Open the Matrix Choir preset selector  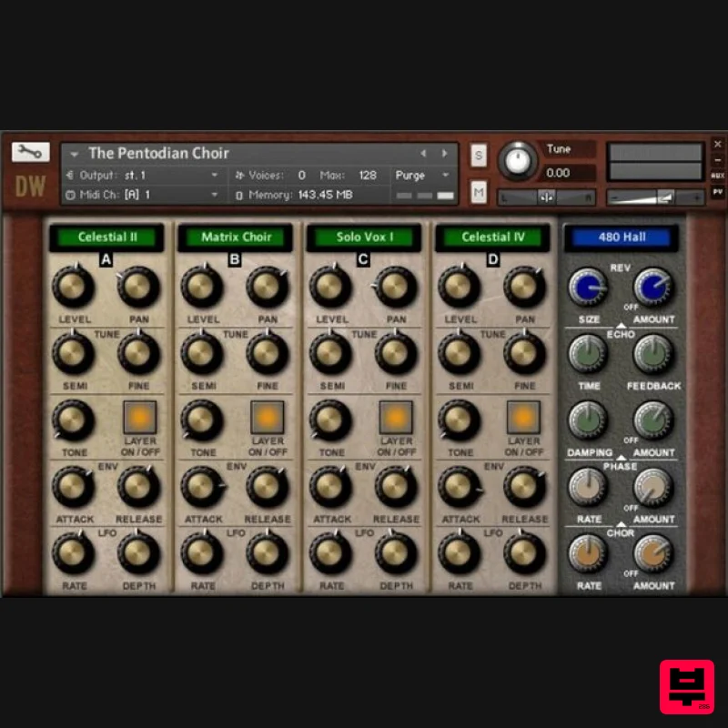(236, 237)
